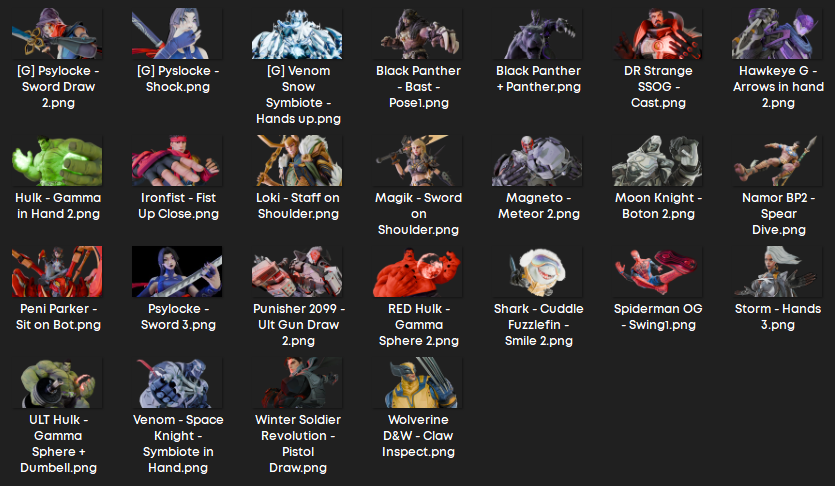Image resolution: width=835 pixels, height=486 pixels.
Task: Click the Venom - Space Knight thumbnail
Action: tap(177, 383)
